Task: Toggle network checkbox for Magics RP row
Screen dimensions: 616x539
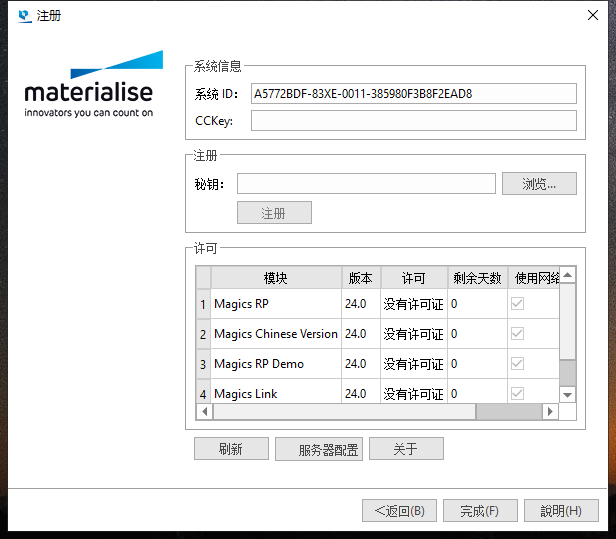Action: tap(517, 304)
